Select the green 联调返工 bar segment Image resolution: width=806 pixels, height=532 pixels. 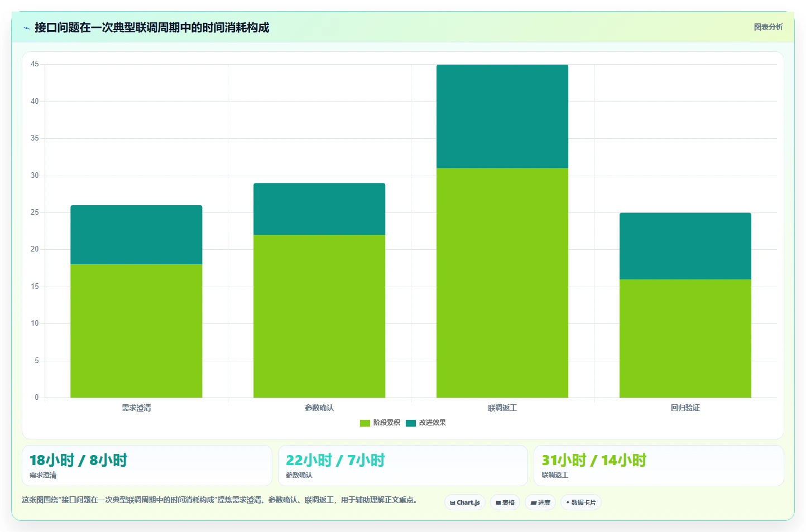click(502, 283)
